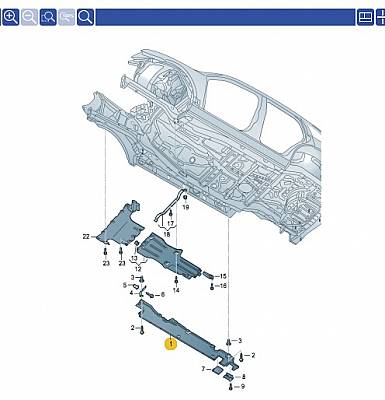Click the split view icon at far right edge
The image size is (385, 400).
coord(380,17)
